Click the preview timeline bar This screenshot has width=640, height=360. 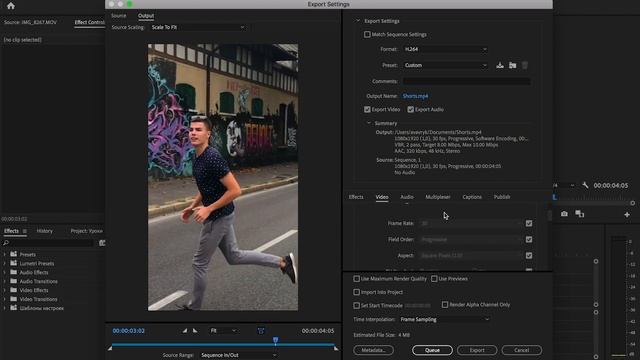(223, 345)
